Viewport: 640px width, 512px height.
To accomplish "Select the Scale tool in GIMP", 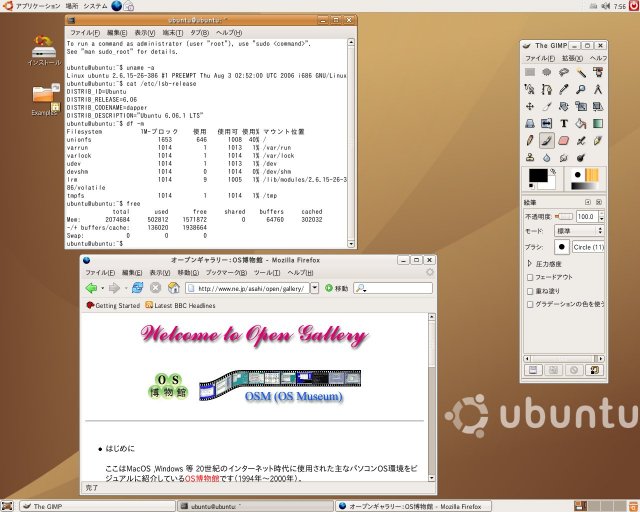I will [581, 107].
